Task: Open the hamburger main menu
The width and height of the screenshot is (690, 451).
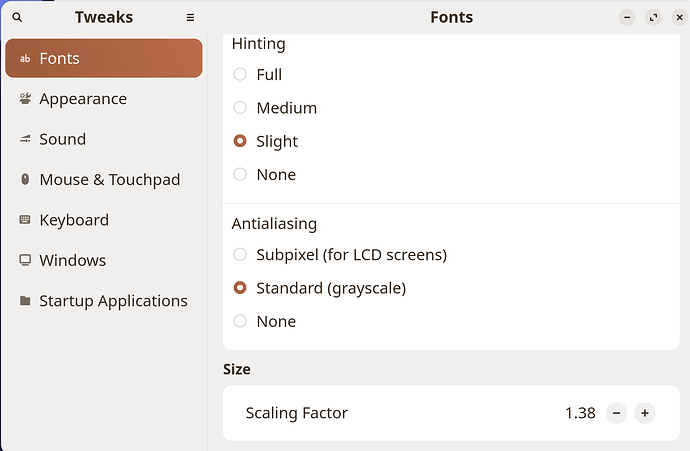Action: click(190, 18)
